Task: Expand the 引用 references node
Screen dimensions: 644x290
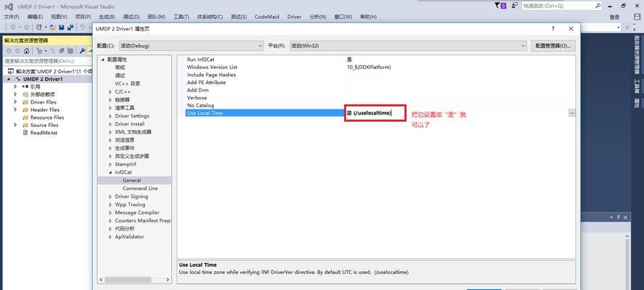Action: (16, 87)
